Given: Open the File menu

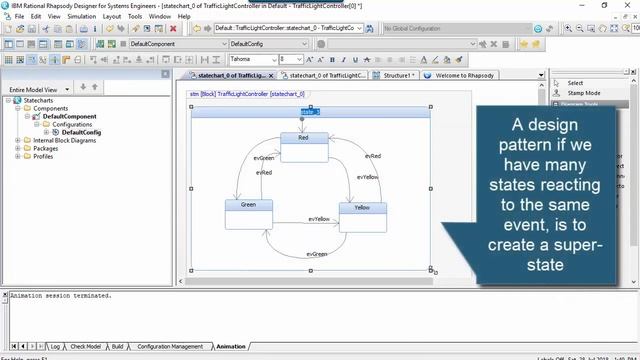Looking at the screenshot, I should pos(19,16).
